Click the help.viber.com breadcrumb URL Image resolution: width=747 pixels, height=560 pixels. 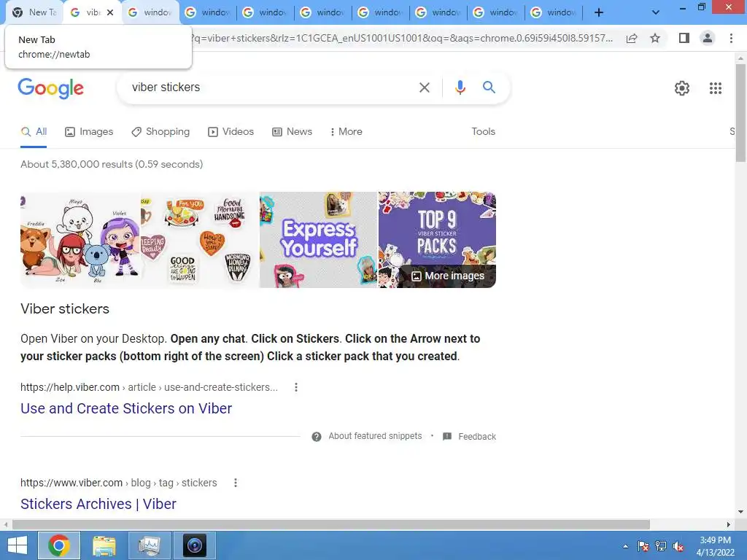[x=149, y=387]
